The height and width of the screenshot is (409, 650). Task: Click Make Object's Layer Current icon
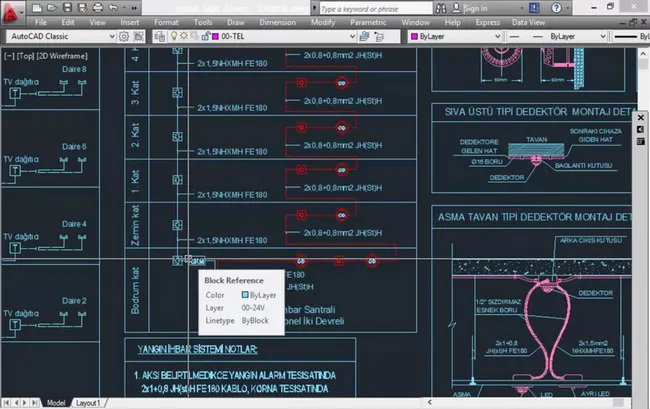[364, 36]
